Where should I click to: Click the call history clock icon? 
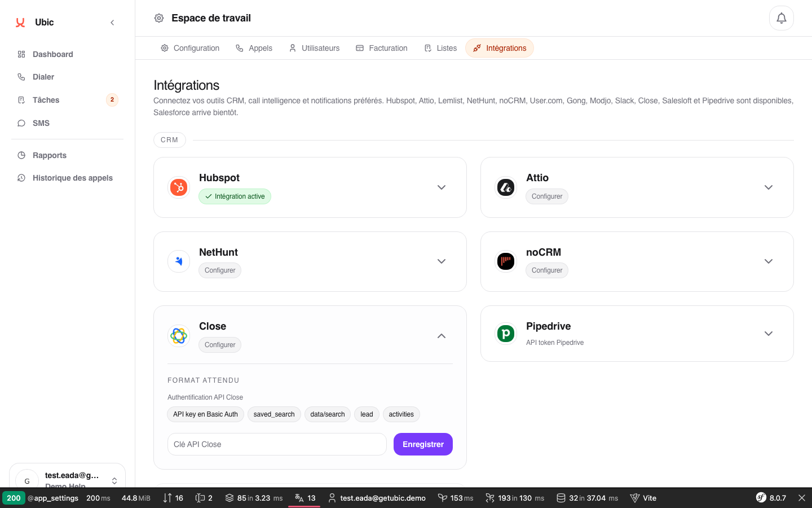21,178
